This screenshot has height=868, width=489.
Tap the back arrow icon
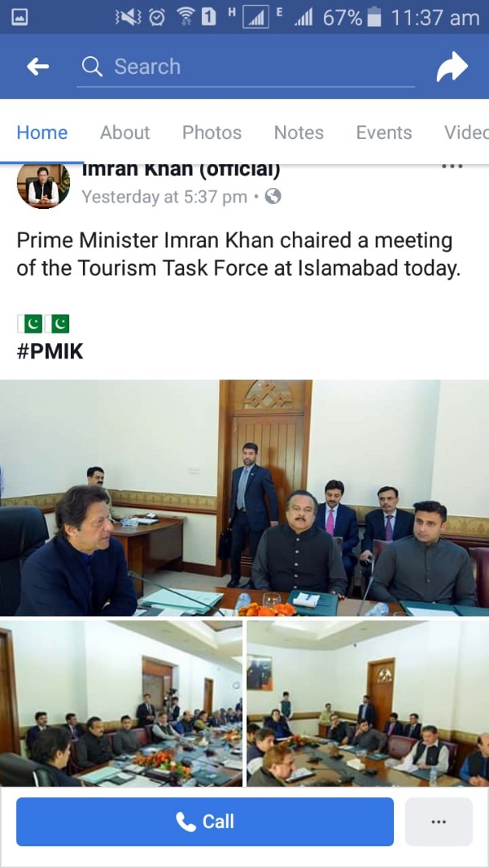38,67
